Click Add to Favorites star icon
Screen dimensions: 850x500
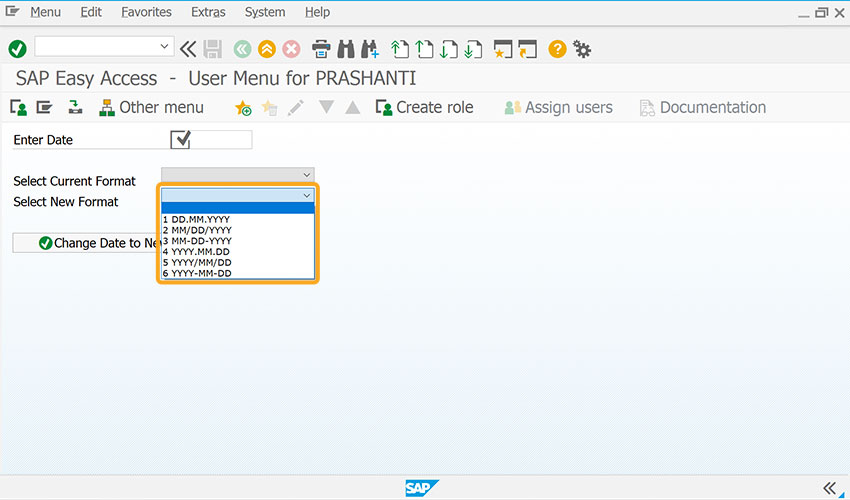(243, 107)
